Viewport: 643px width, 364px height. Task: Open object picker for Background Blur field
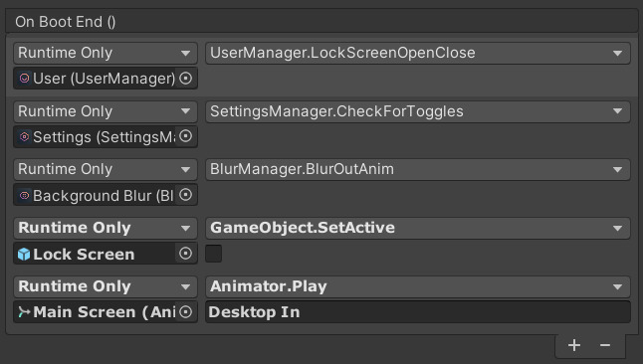coord(186,195)
